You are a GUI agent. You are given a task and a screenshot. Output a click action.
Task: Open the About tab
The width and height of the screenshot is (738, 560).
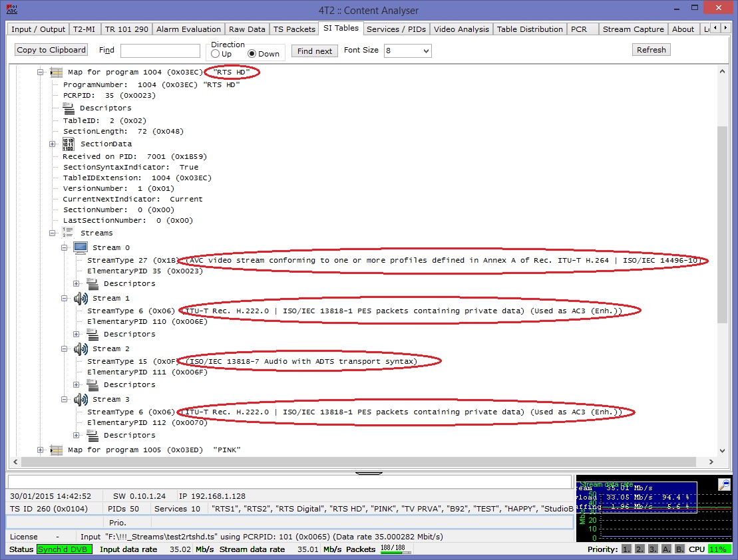tap(683, 29)
